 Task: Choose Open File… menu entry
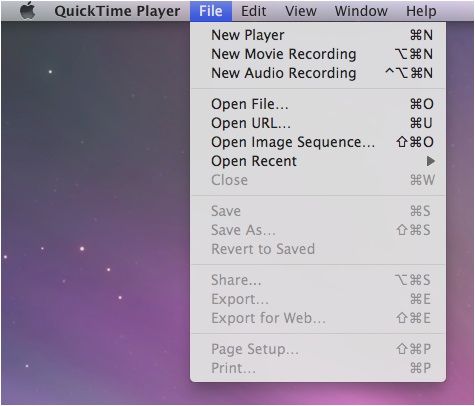click(x=318, y=104)
